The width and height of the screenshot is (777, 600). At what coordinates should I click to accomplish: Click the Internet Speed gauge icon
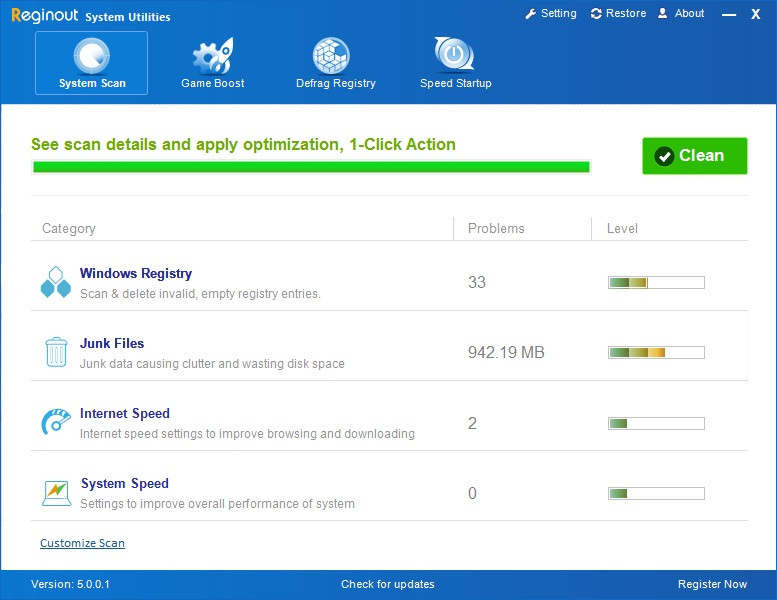click(56, 422)
